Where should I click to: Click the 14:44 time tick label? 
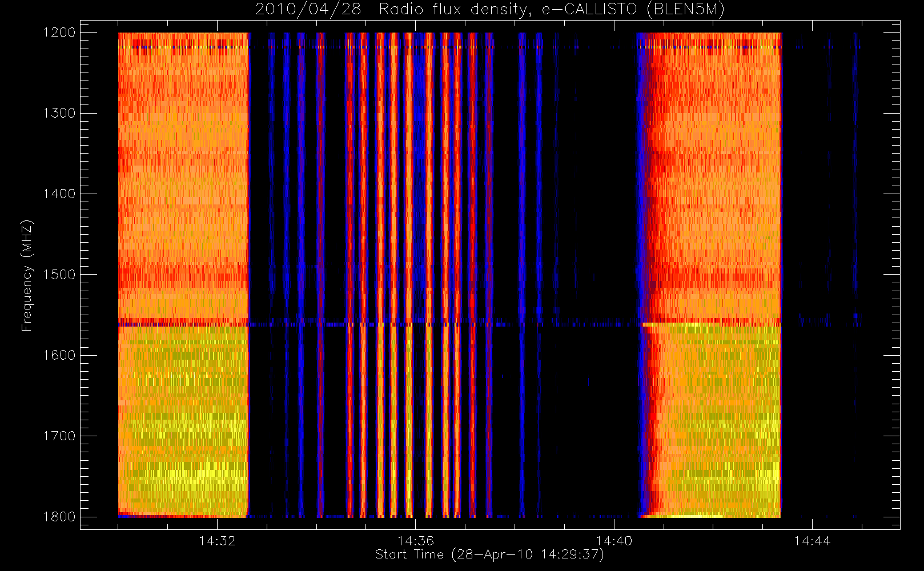[x=812, y=541]
